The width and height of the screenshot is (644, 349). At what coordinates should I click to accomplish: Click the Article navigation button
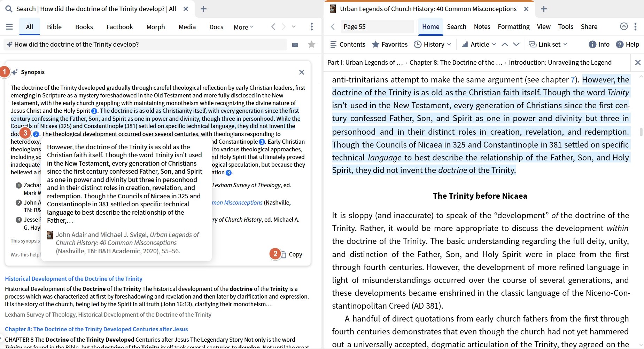click(x=475, y=44)
